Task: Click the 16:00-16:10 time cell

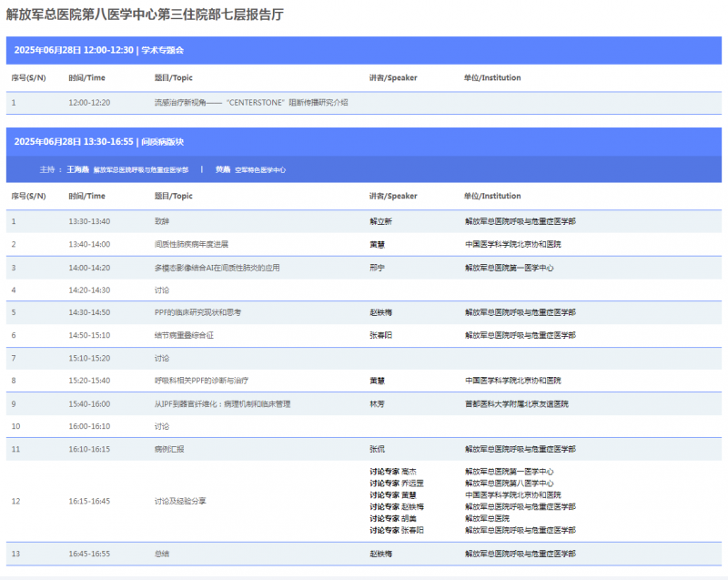Action: [x=89, y=426]
